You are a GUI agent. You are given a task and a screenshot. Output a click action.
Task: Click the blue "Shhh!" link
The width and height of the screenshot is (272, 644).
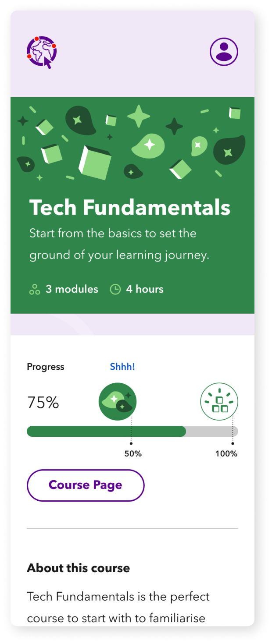pyautogui.click(x=122, y=367)
